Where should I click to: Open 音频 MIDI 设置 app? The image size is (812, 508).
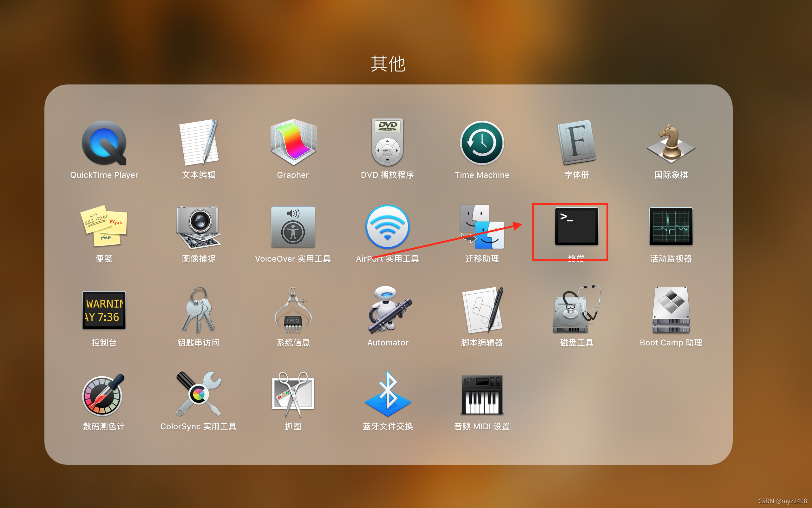pyautogui.click(x=482, y=394)
